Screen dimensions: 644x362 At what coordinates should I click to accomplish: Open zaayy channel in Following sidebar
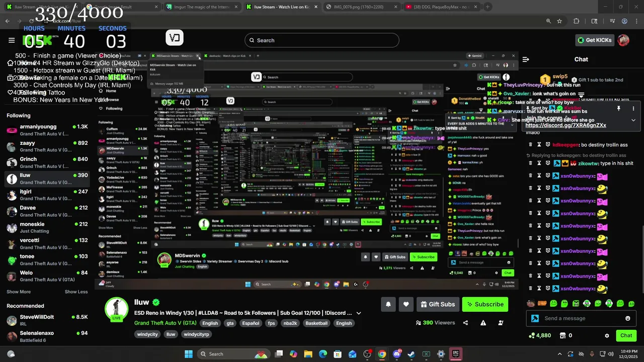47,146
